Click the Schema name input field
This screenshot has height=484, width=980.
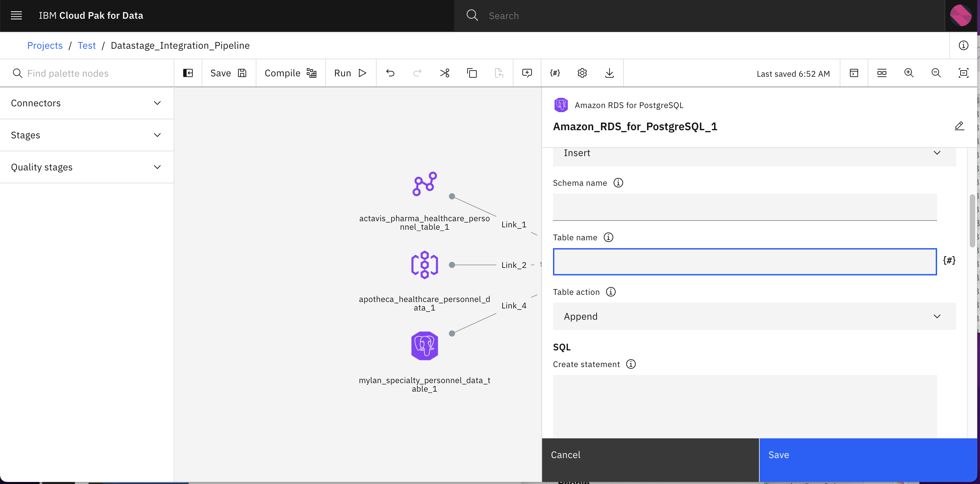744,207
